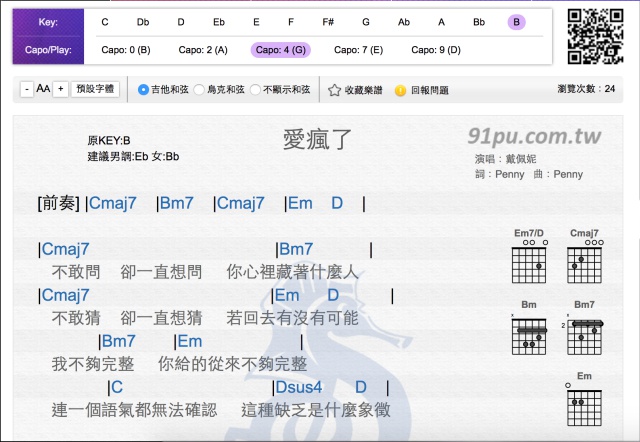The height and width of the screenshot is (442, 640).
Task: Select key F
Action: [291, 22]
